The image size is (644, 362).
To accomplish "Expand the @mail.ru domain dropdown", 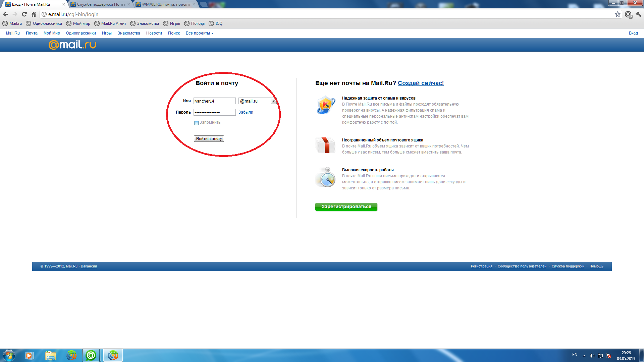I will [274, 101].
